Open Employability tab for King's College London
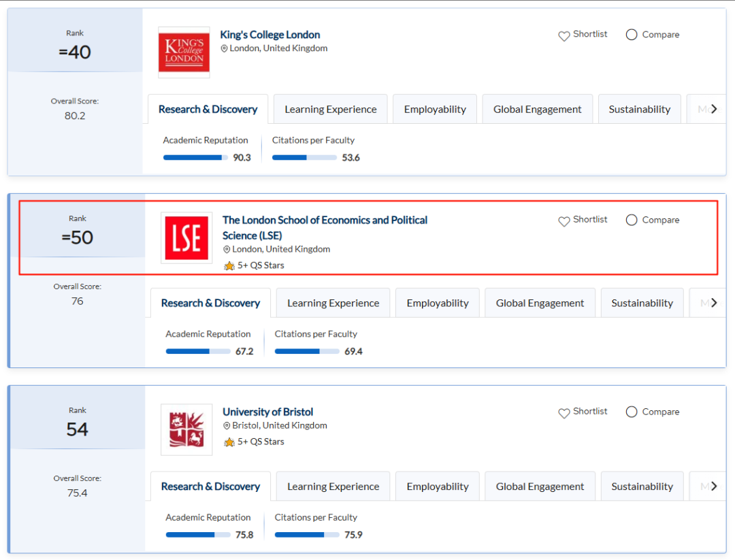 click(435, 109)
